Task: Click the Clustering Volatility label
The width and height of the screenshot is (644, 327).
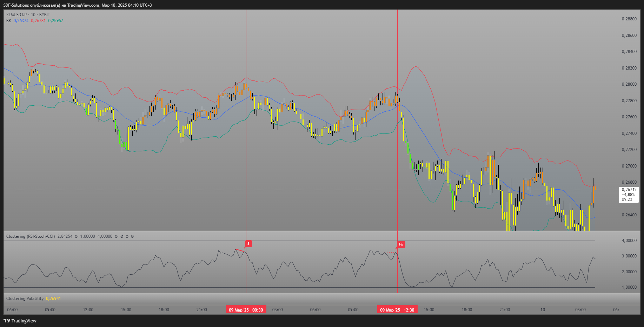Action: pos(25,299)
